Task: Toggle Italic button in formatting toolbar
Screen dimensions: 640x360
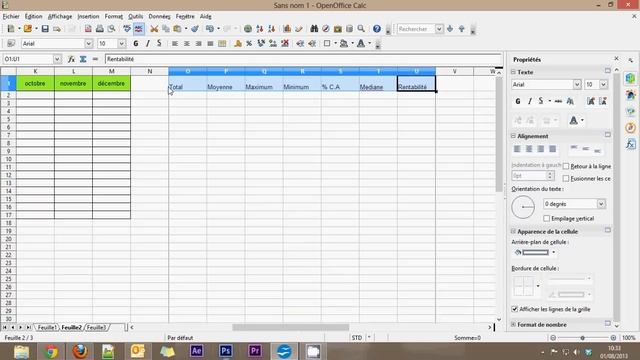Action: point(147,44)
